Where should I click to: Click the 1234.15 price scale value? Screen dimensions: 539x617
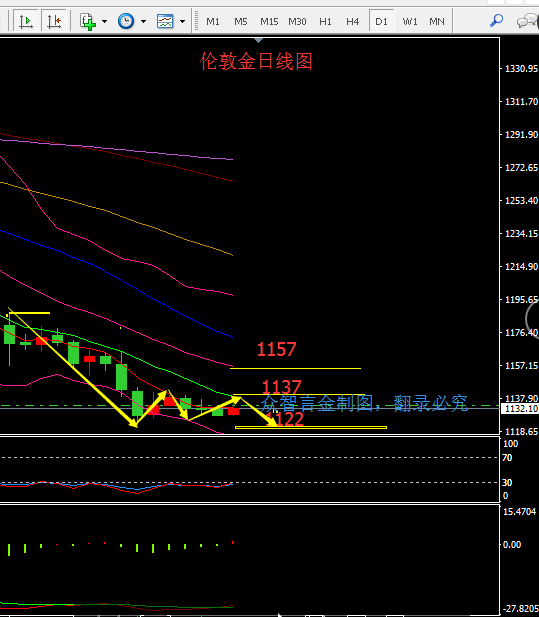click(521, 234)
